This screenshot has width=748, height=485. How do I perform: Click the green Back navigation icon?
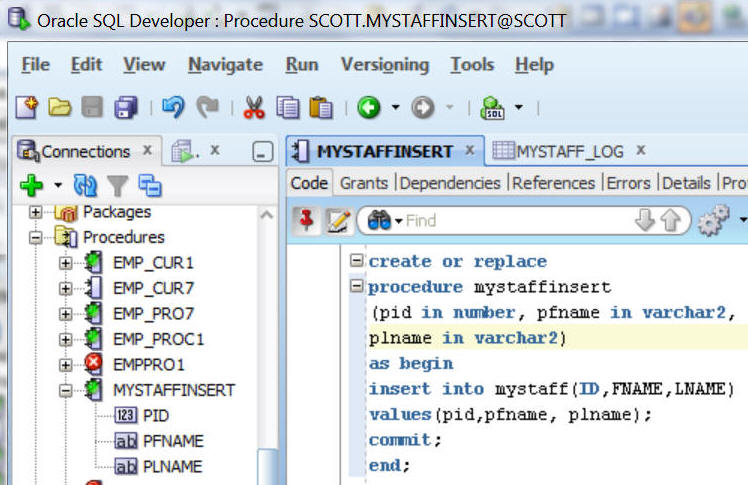coord(369,107)
